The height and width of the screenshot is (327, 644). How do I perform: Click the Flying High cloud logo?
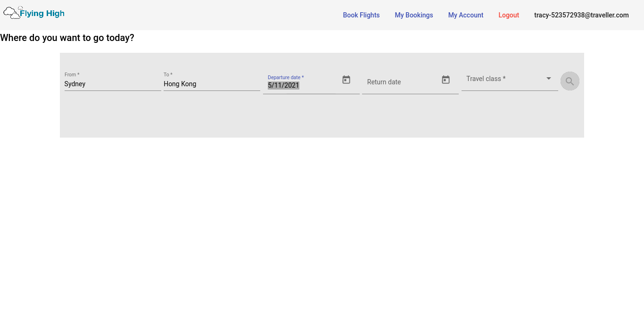(34, 13)
